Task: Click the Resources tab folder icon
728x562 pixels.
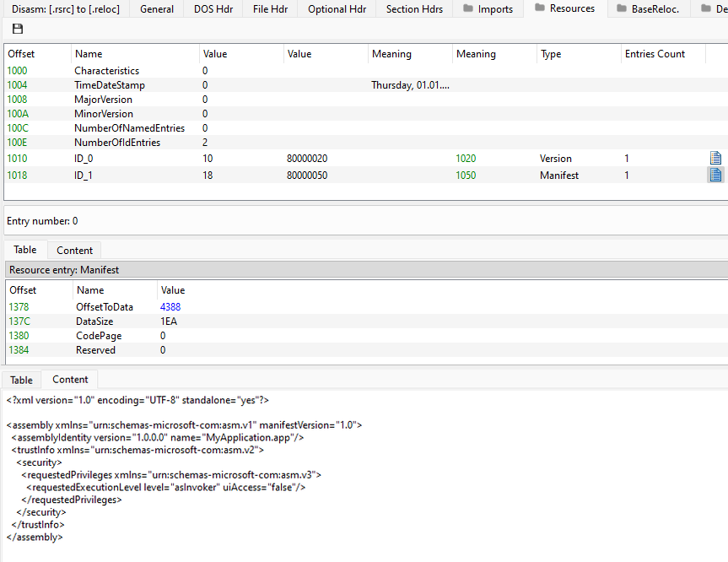Action: [x=540, y=8]
